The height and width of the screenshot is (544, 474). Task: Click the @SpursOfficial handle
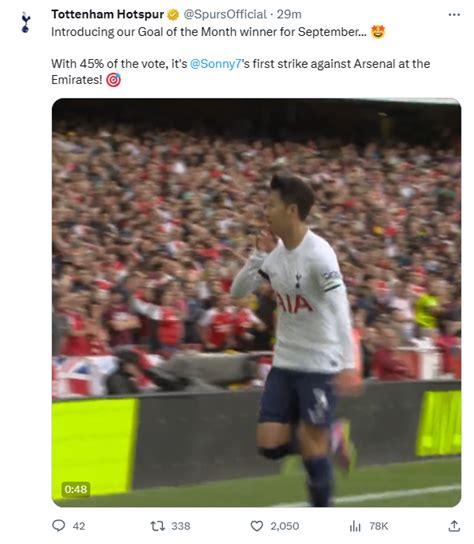point(225,14)
